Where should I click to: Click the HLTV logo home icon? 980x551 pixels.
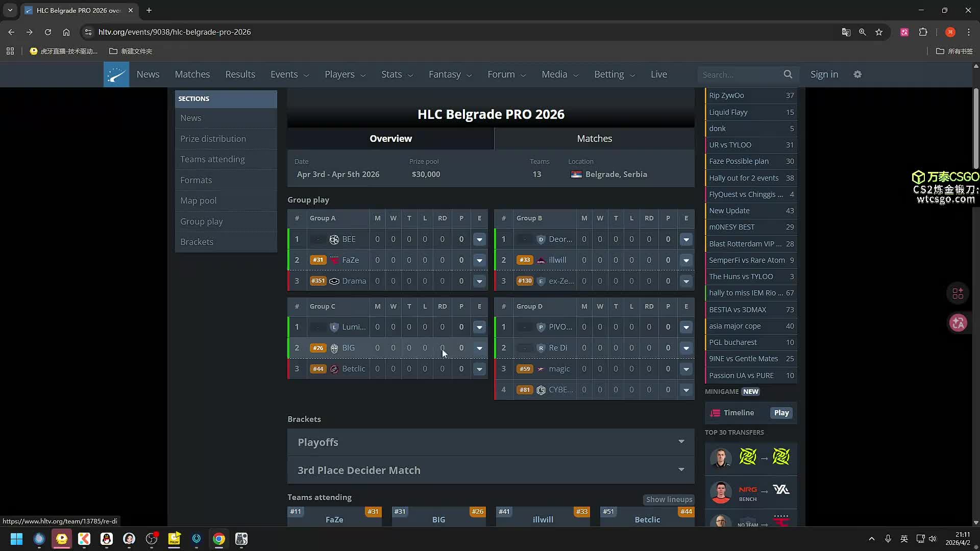click(116, 74)
